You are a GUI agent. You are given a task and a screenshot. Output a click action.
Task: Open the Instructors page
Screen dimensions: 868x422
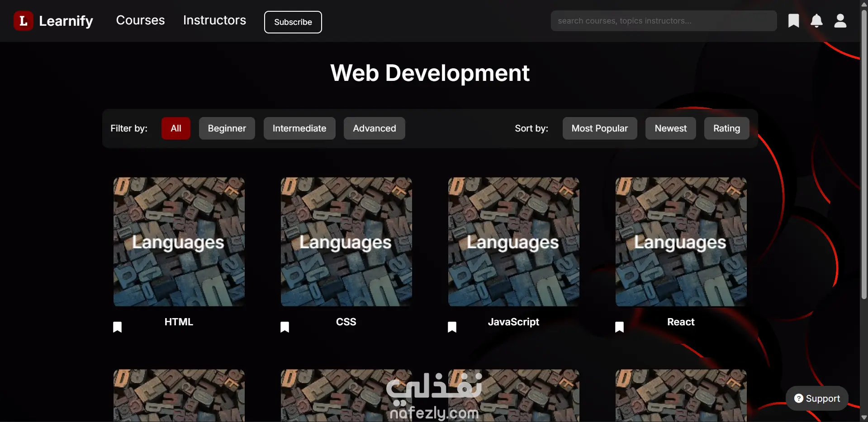pyautogui.click(x=214, y=20)
